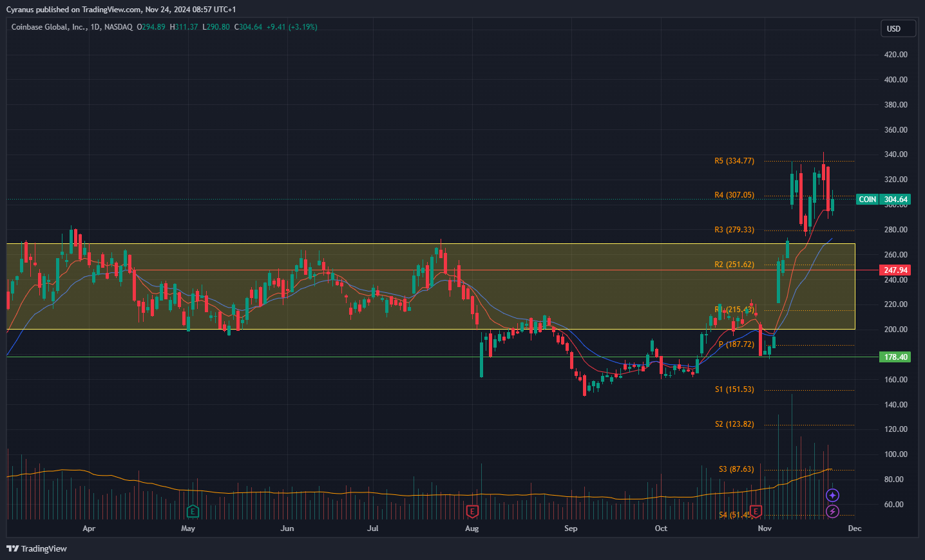925x560 pixels.
Task: Click the Jun label on time axis
Action: pyautogui.click(x=287, y=528)
